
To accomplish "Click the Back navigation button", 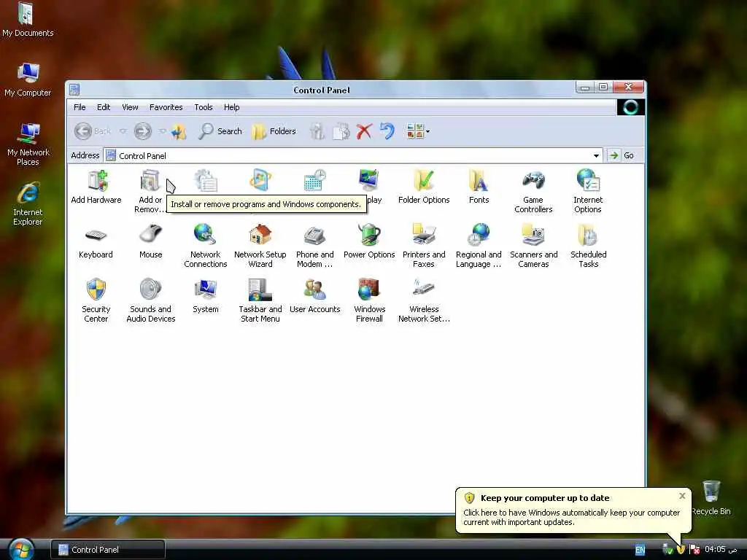I will 93,131.
